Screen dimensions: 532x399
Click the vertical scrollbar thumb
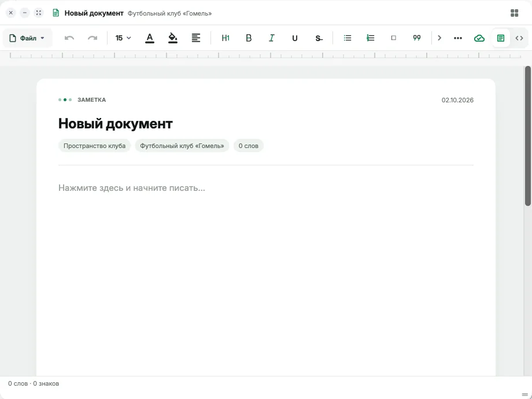coord(527,136)
